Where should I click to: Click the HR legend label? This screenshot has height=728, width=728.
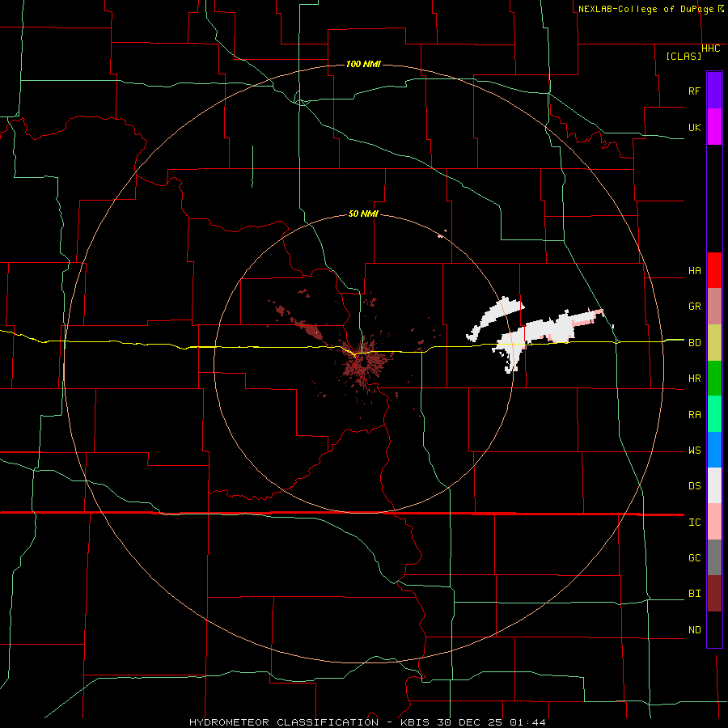pyautogui.click(x=694, y=379)
